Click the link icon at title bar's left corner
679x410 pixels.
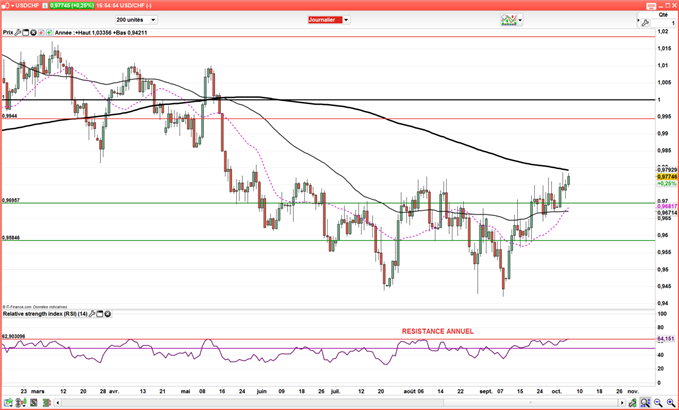pos(6,6)
